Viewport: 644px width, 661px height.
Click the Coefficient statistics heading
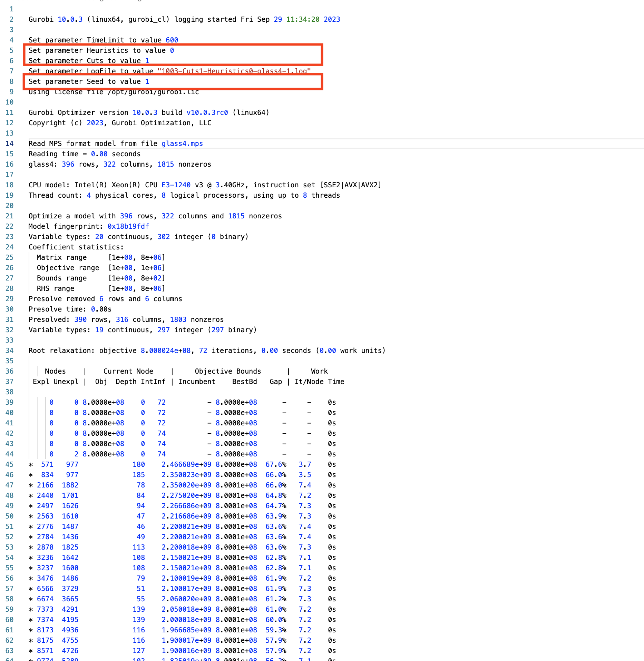(76, 247)
